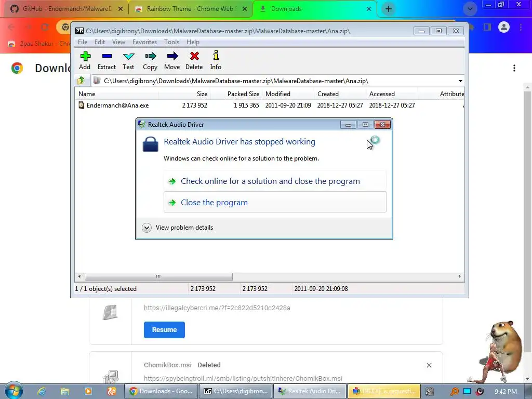Click the Add toolbar icon in 7-Zip
Viewport: 532px width, 399px height.
click(85, 60)
